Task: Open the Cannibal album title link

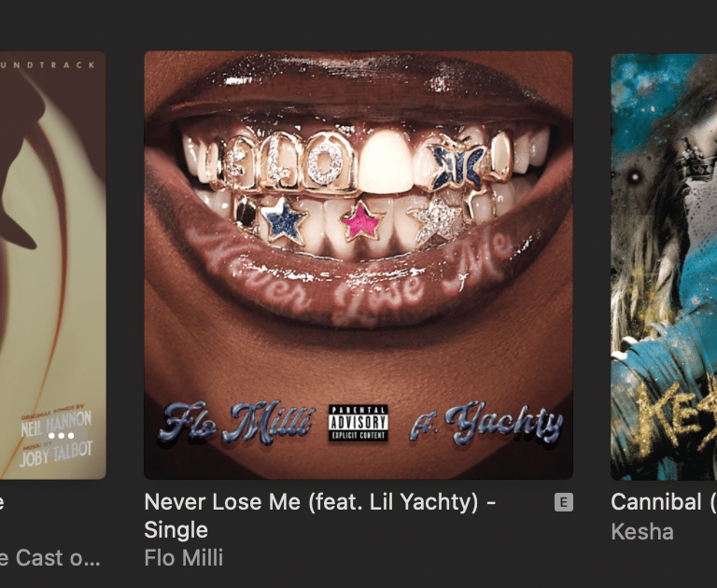Action: (x=664, y=501)
